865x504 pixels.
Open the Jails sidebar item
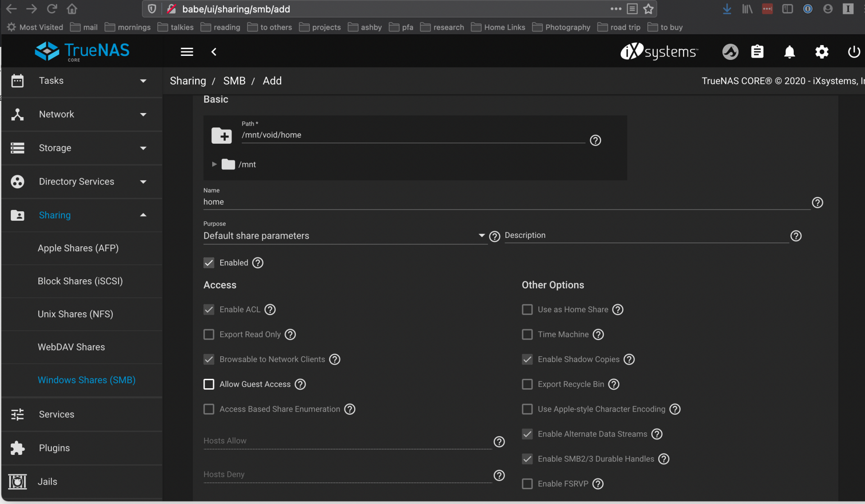coord(82,482)
